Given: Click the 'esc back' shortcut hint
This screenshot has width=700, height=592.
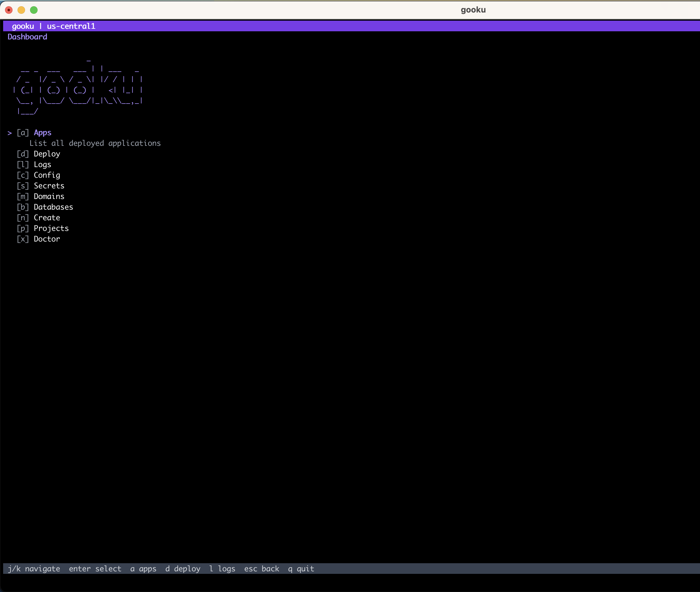Looking at the screenshot, I should (261, 569).
